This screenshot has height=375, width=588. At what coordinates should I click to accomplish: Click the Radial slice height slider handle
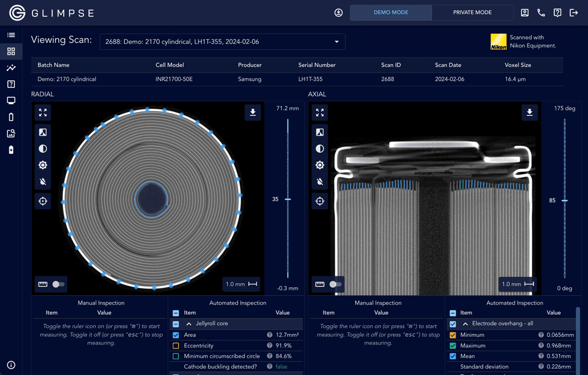point(288,199)
